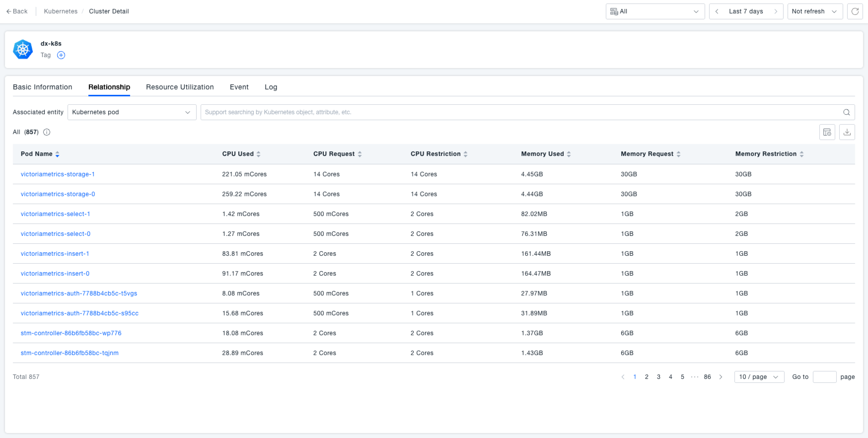Viewport: 868px width, 438px height.
Task: Click the download export icon
Action: tap(847, 132)
